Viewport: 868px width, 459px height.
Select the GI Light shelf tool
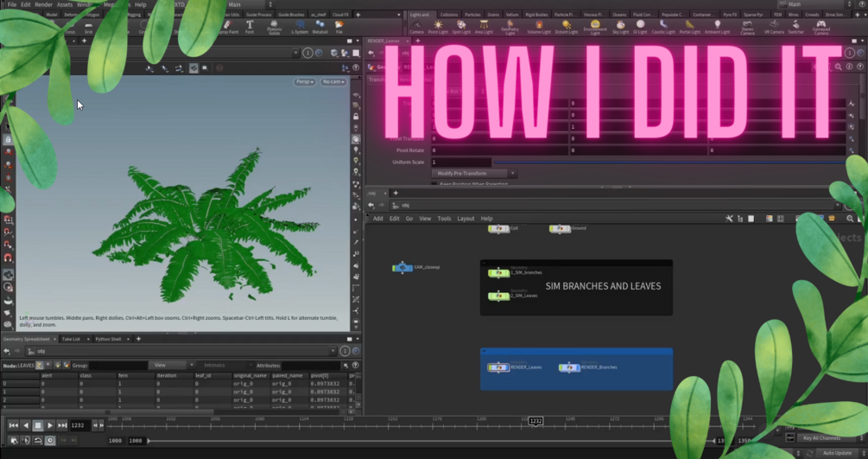[641, 27]
